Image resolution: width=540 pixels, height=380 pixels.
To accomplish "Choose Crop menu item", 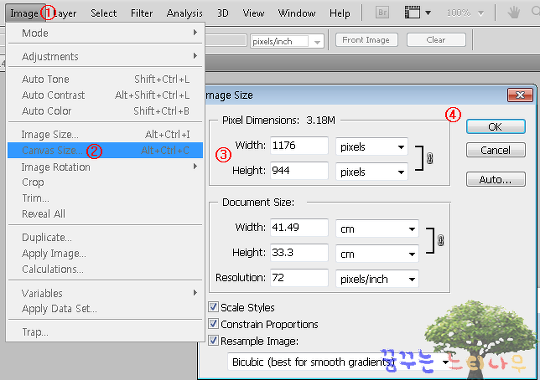I will [x=105, y=182].
